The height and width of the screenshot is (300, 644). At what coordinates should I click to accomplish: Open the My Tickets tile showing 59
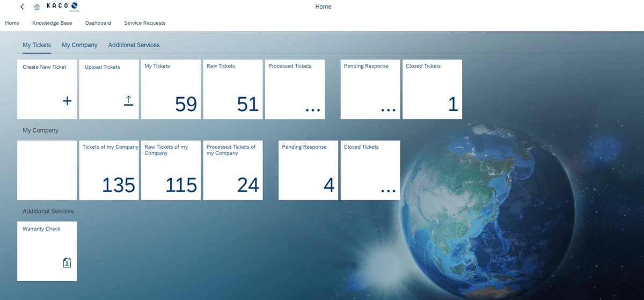[171, 89]
